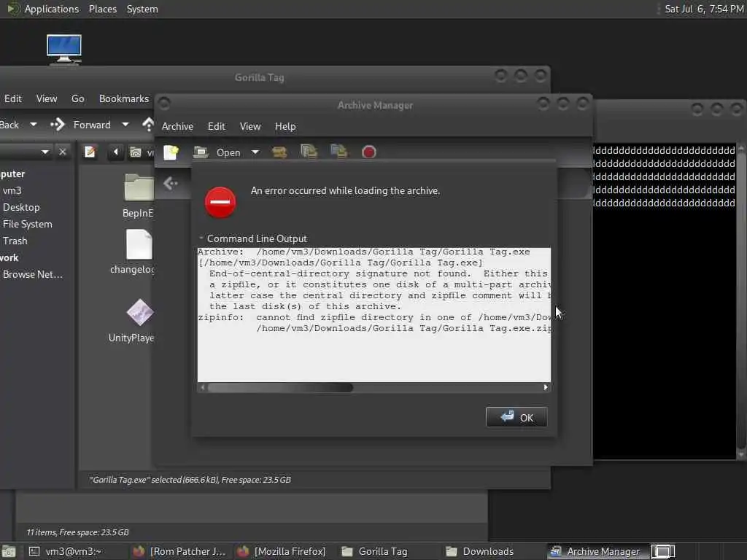Close the file manager sidebar pane

(63, 152)
